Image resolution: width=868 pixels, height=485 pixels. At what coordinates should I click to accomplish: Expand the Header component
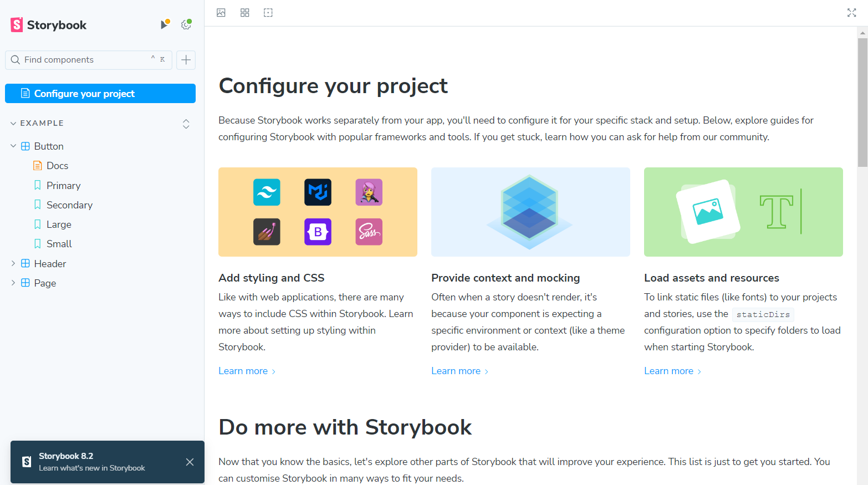[13, 264]
